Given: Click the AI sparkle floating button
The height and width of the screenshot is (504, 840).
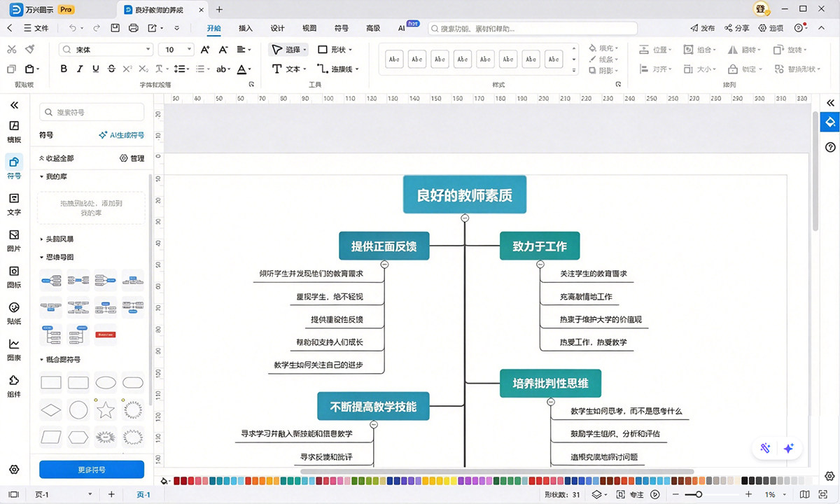Looking at the screenshot, I should (789, 449).
